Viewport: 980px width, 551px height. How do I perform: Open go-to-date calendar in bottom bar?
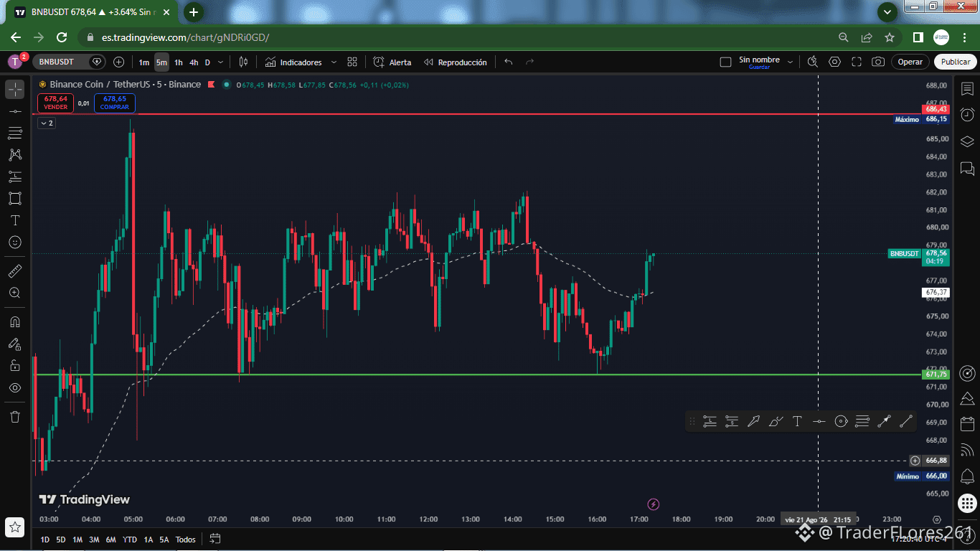215,539
